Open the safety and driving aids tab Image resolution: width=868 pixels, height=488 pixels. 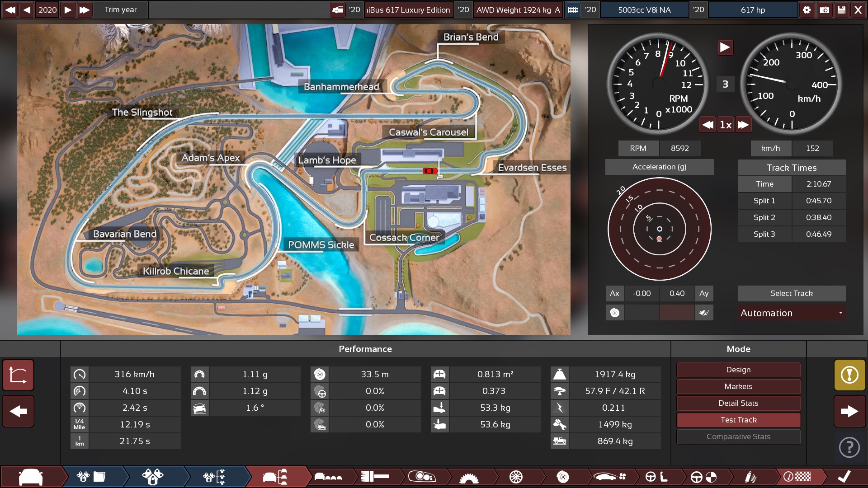pos(703,477)
